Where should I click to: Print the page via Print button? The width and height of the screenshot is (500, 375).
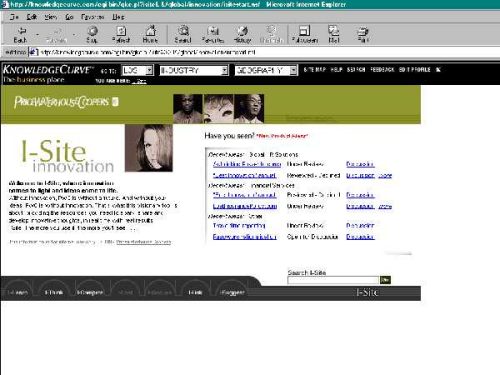click(x=363, y=35)
